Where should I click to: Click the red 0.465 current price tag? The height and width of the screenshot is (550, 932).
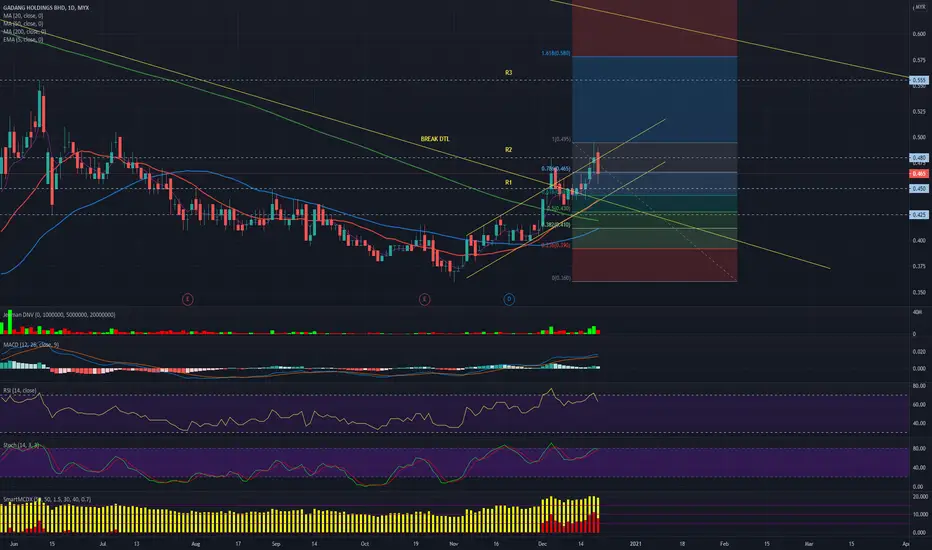[919, 174]
